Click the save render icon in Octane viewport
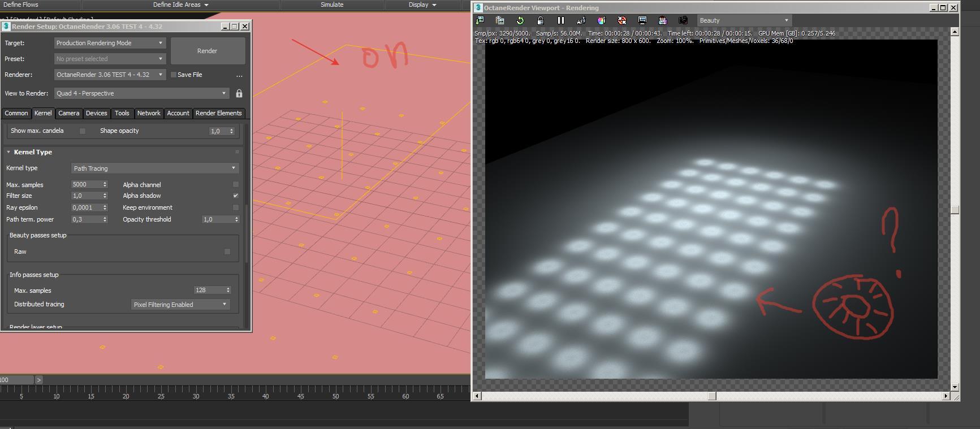 [x=480, y=20]
